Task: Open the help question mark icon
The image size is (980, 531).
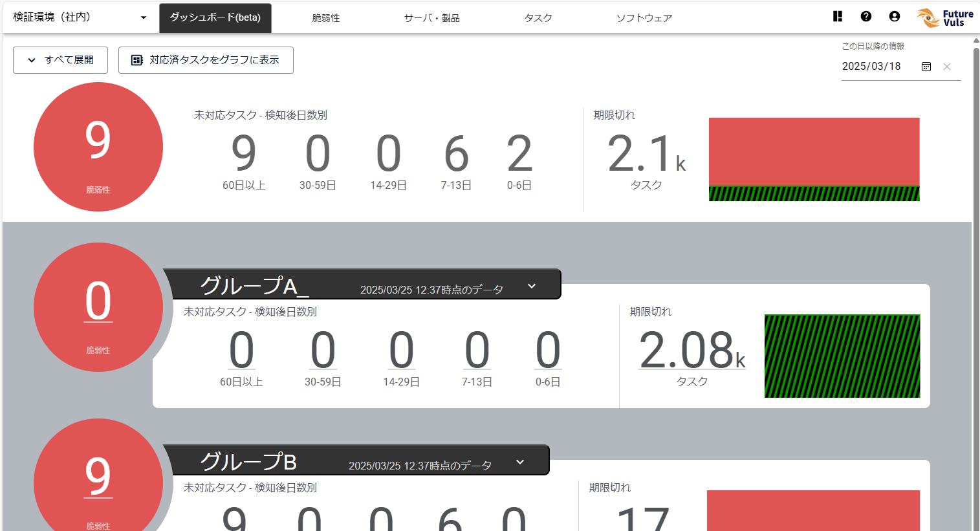Action: (x=866, y=17)
